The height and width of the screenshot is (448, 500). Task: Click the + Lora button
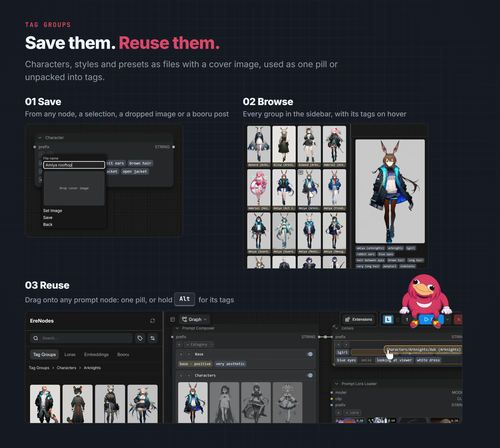click(x=352, y=412)
